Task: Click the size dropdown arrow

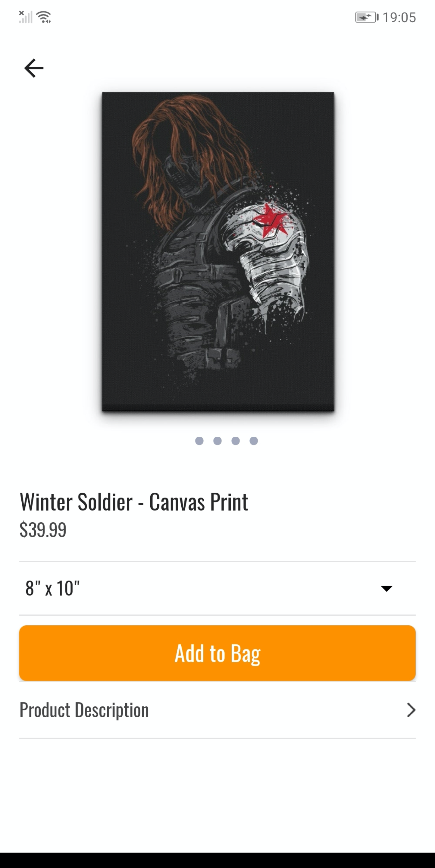Action: pos(386,589)
